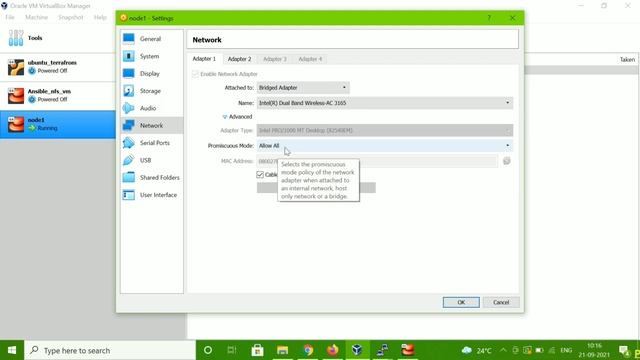This screenshot has height=360, width=640.
Task: Open Adapter Type dropdown
Action: [x=384, y=131]
